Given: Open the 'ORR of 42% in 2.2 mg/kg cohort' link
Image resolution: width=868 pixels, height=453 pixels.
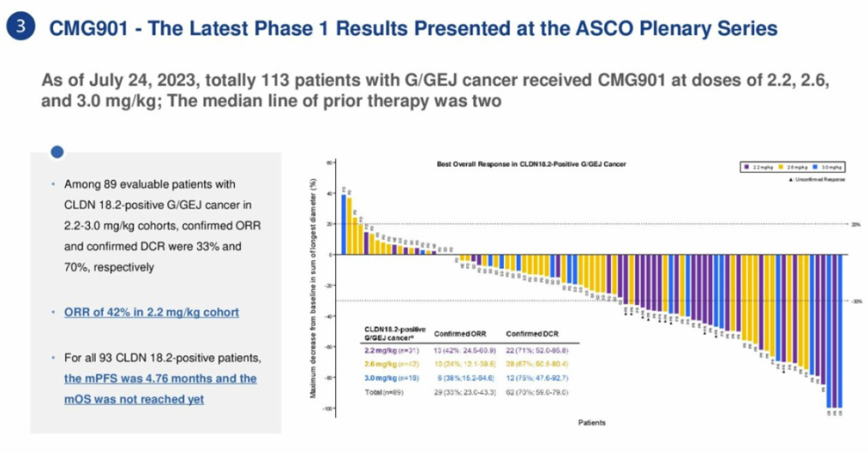Looking at the screenshot, I should (151, 312).
